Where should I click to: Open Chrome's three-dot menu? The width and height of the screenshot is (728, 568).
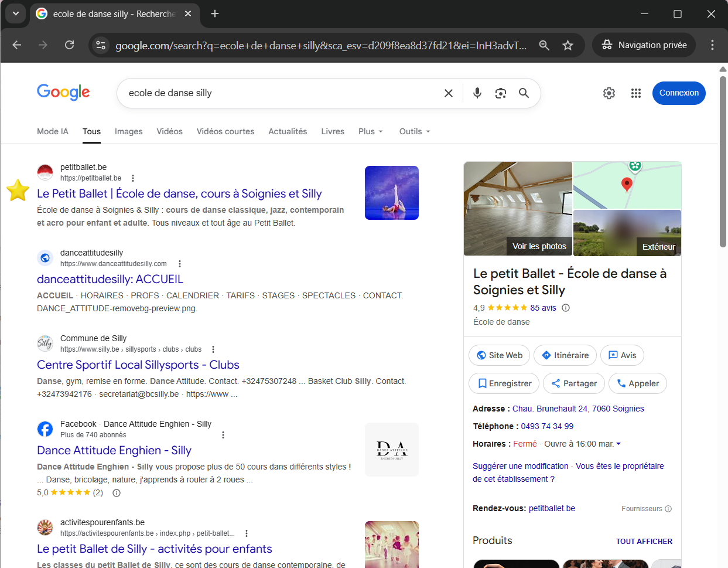coord(712,45)
